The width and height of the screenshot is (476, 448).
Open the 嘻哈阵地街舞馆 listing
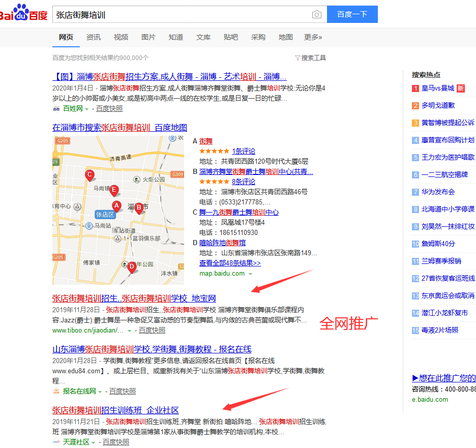tap(222, 243)
